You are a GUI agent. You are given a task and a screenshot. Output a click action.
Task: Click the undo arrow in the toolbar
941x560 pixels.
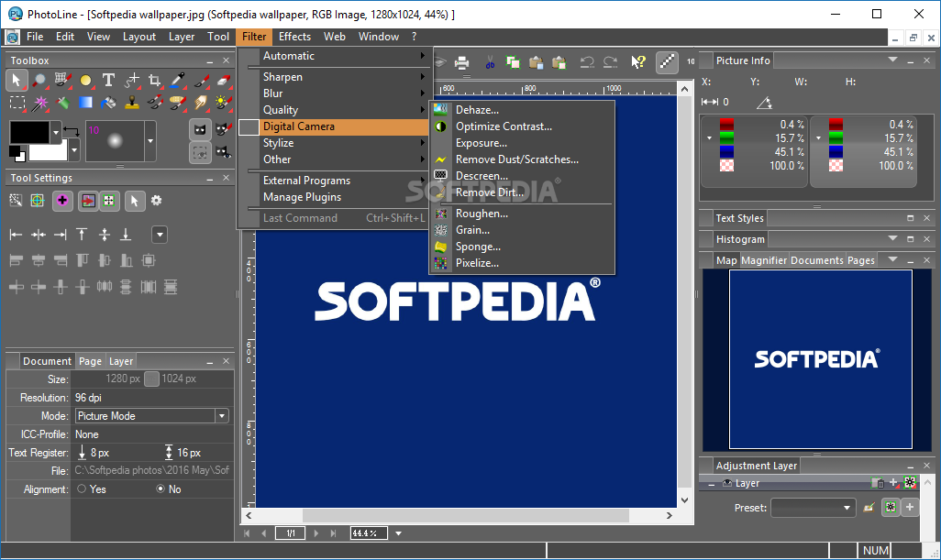pyautogui.click(x=587, y=62)
